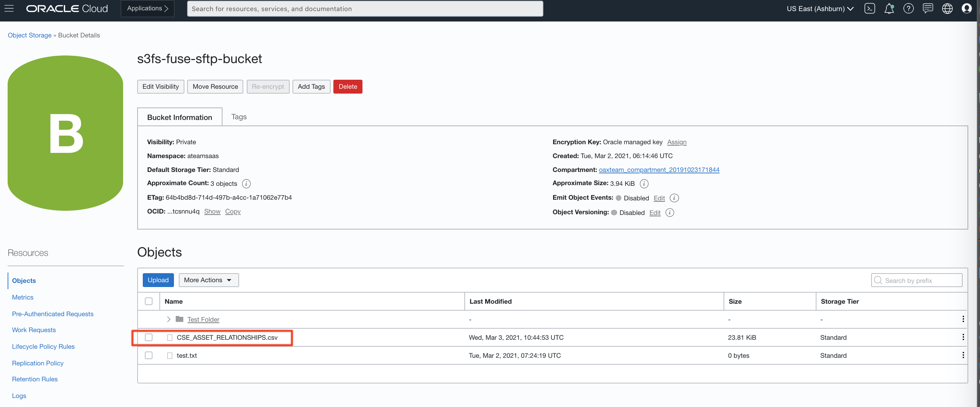Open Lifecycle Policy Rules in Resources
The height and width of the screenshot is (407, 980).
tap(43, 346)
